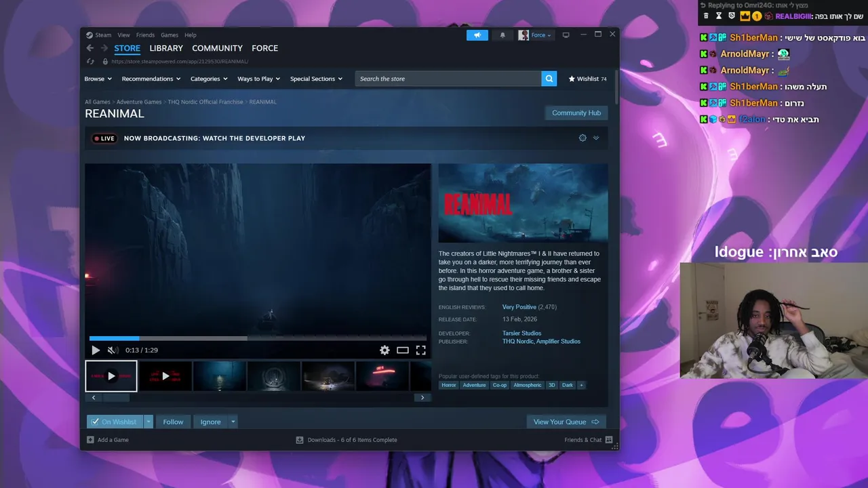Switch trailer to theater mode
Viewport: 868px width, 488px height.
403,350
